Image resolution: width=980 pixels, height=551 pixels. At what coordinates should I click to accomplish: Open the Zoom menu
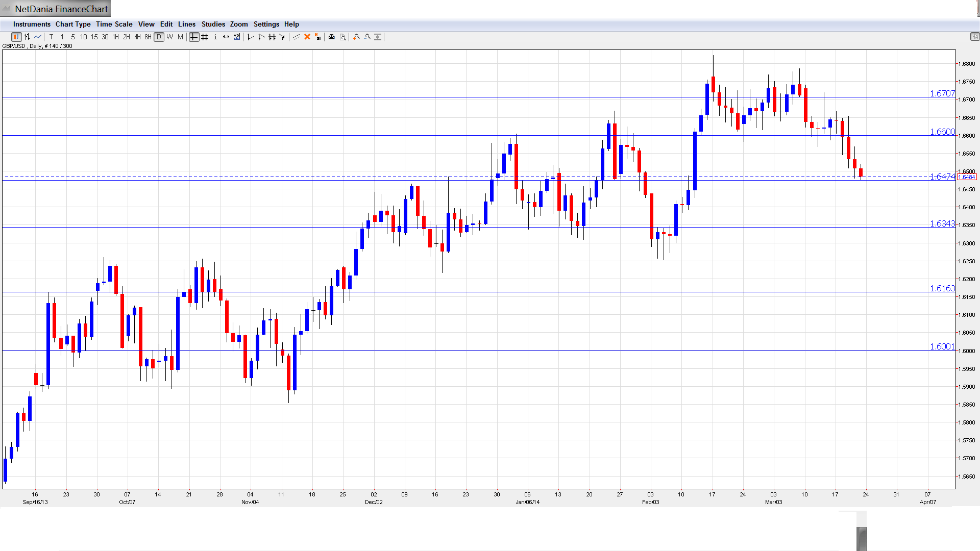pyautogui.click(x=239, y=24)
